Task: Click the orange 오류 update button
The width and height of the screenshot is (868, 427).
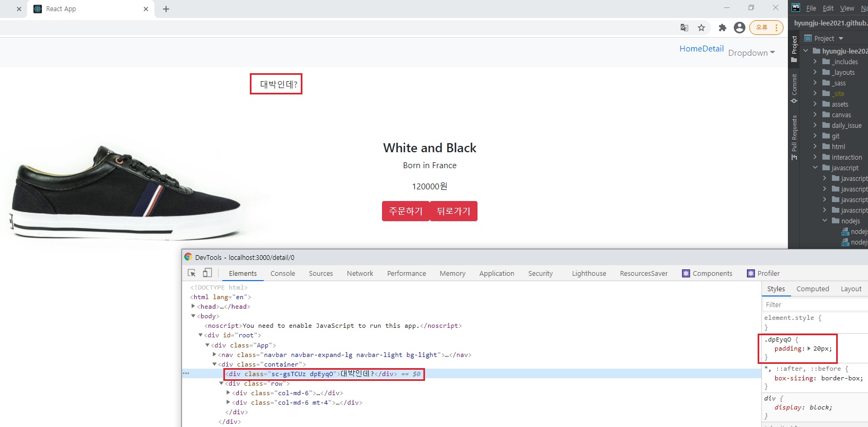Action: tap(766, 28)
